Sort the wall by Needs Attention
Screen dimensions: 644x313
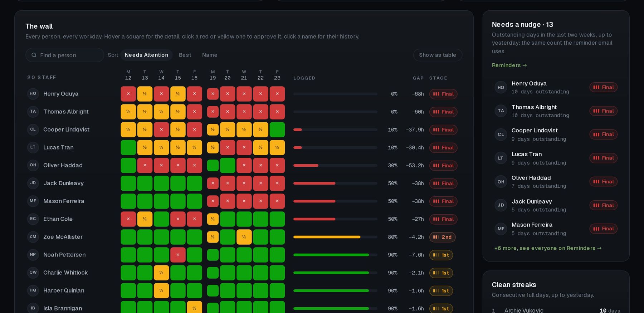point(146,55)
